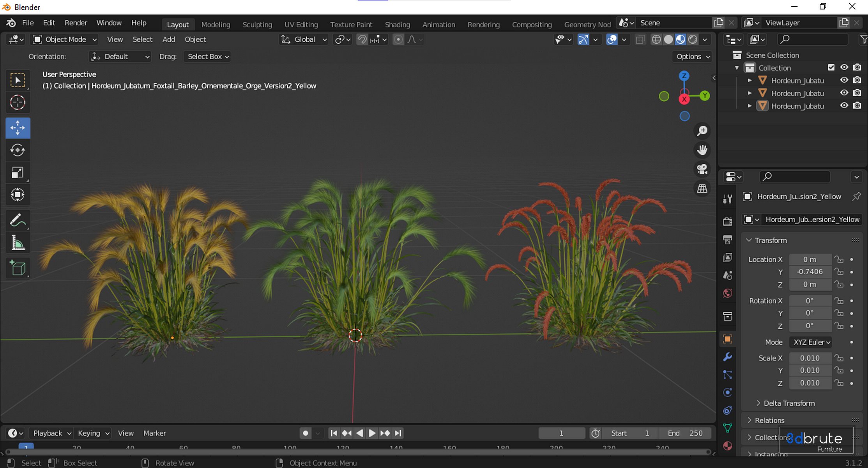Toggle the camera view button in the viewport
The width and height of the screenshot is (868, 468).
point(702,169)
